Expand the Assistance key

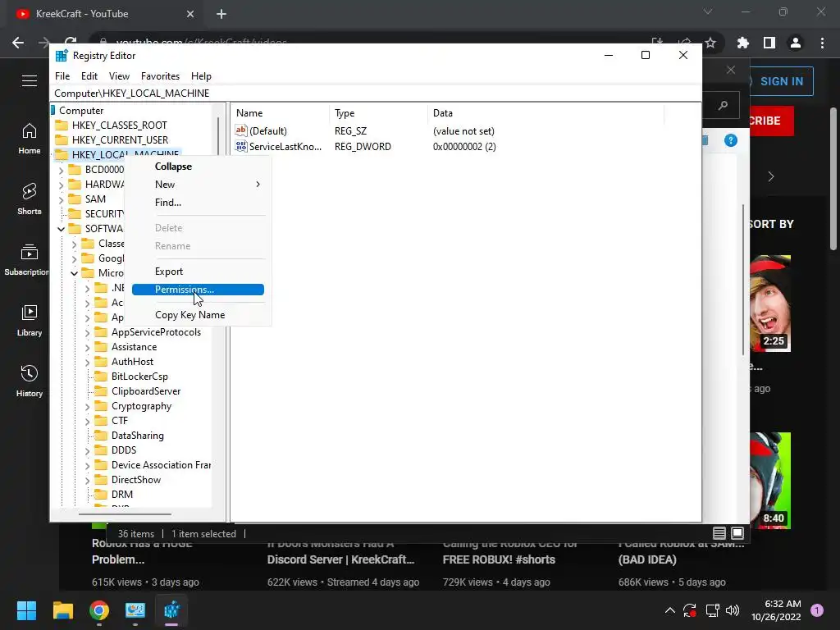tap(87, 348)
